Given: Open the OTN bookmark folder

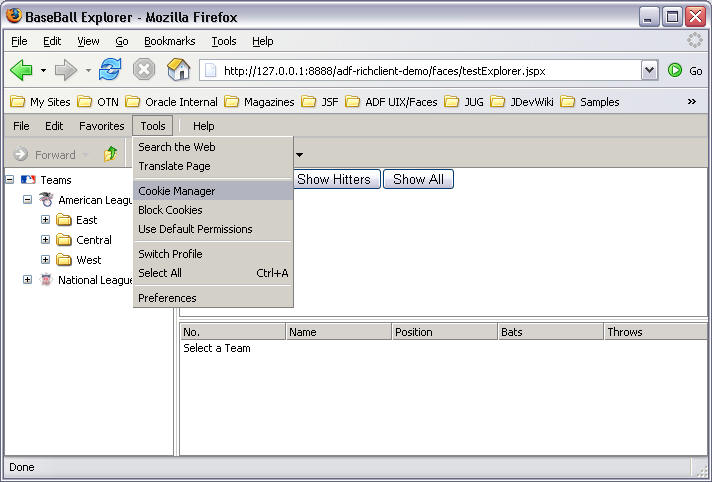Looking at the screenshot, I should [98, 102].
